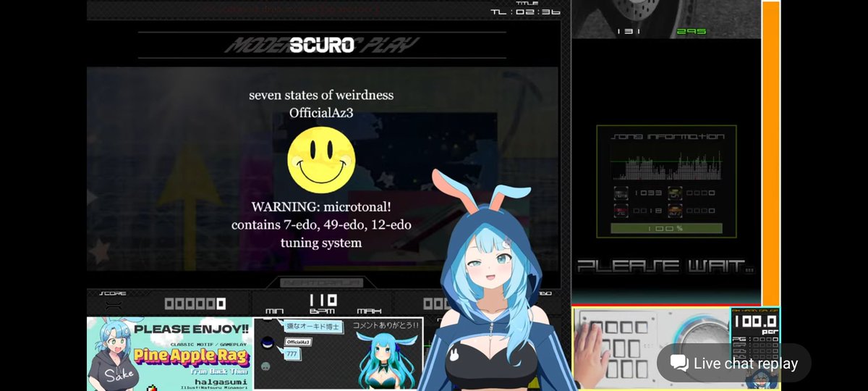The height and width of the screenshot is (391, 868).
Task: Tap the chat bubble icon in Live chat replay
Action: [x=679, y=363]
